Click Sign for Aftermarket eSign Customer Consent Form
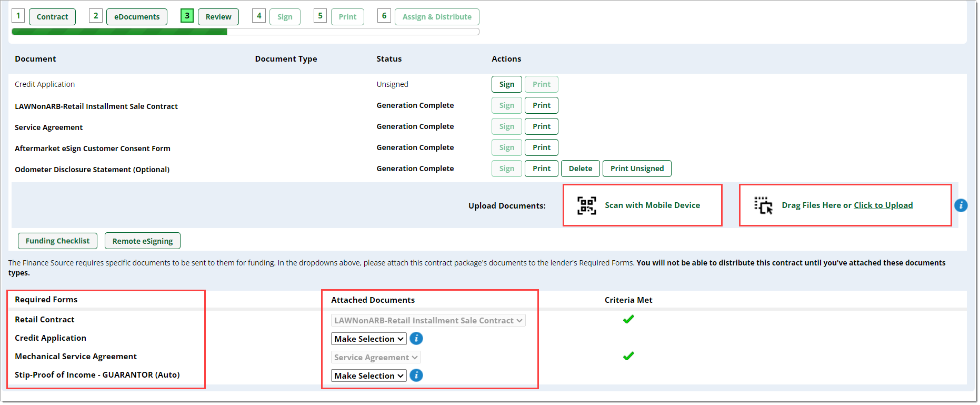980x405 pixels. (507, 147)
